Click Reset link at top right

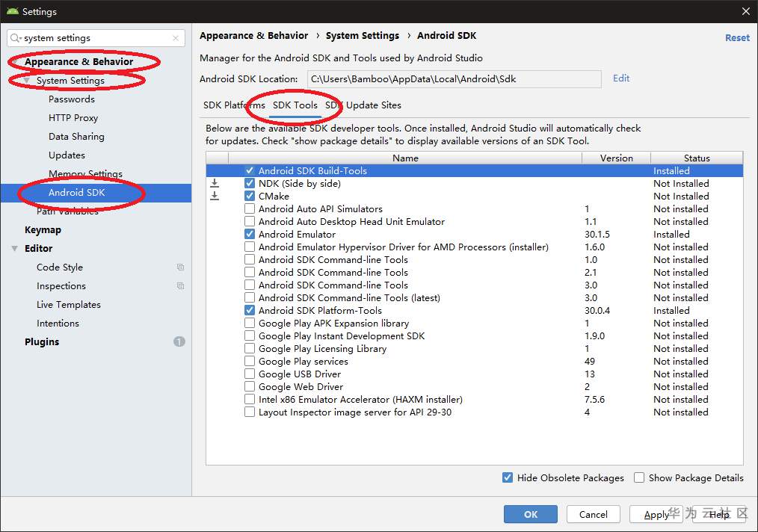click(737, 37)
